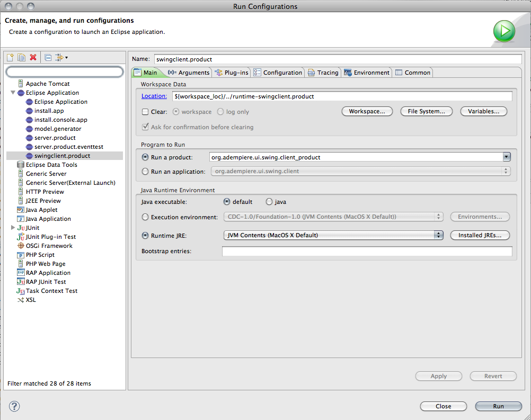Expand the JUnit tree node

click(13, 227)
